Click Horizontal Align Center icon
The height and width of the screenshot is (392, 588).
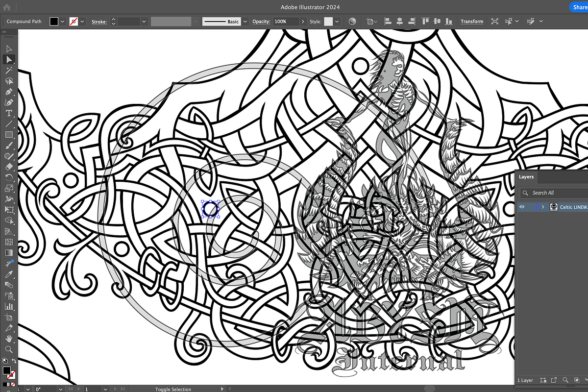399,22
